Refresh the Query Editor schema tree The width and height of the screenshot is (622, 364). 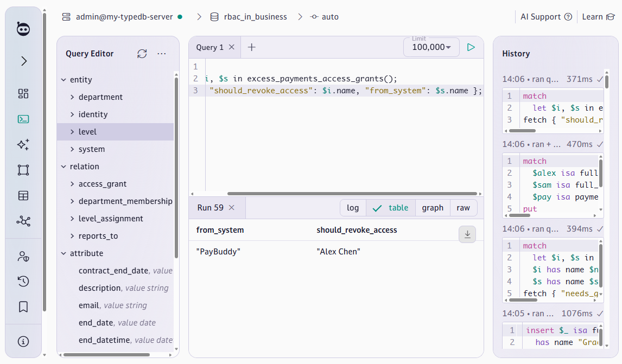(142, 54)
